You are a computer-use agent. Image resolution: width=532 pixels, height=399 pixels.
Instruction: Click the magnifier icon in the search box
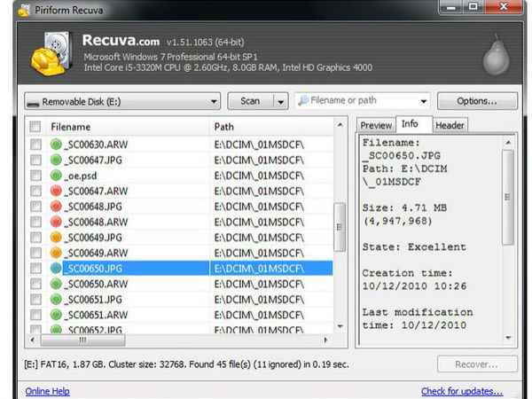click(x=305, y=101)
